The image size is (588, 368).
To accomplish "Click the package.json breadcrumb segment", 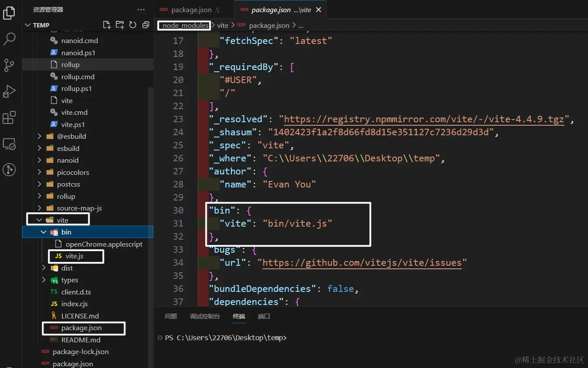I will (269, 25).
